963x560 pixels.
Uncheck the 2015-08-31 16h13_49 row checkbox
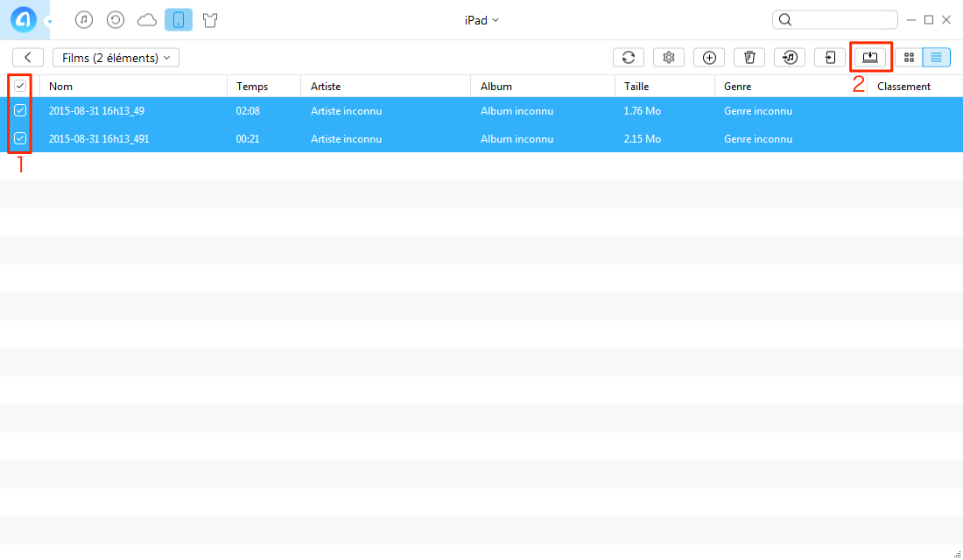(x=20, y=110)
